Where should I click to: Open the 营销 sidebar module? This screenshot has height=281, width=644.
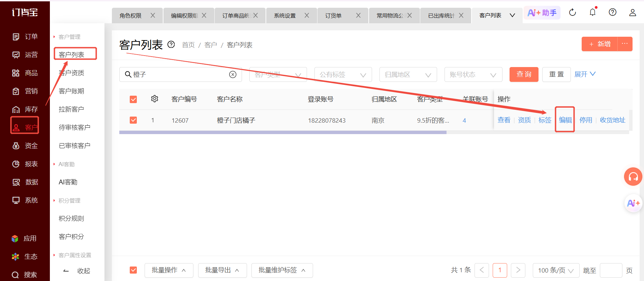coord(25,91)
